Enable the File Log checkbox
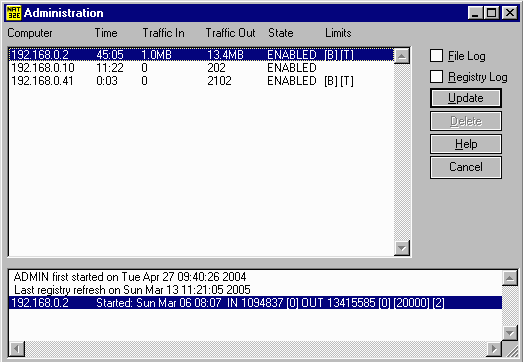This screenshot has height=362, width=523. click(x=437, y=56)
